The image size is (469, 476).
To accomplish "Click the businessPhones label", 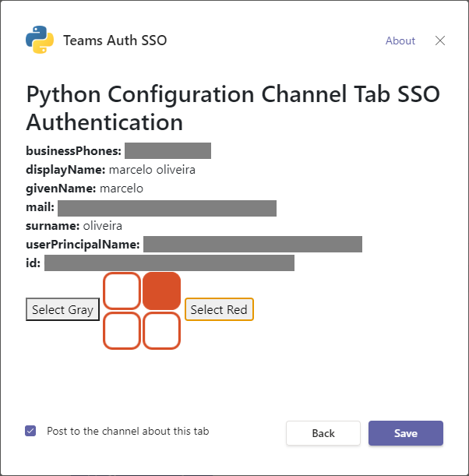I will coord(73,151).
